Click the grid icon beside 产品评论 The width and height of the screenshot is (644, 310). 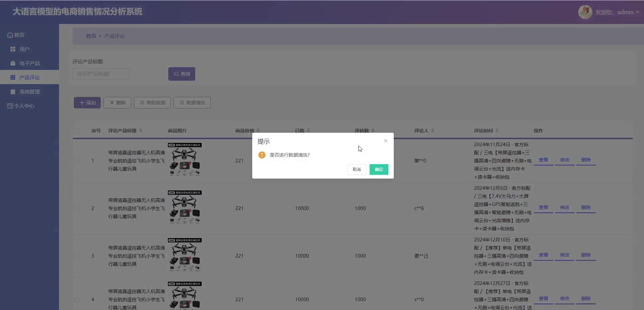13,77
